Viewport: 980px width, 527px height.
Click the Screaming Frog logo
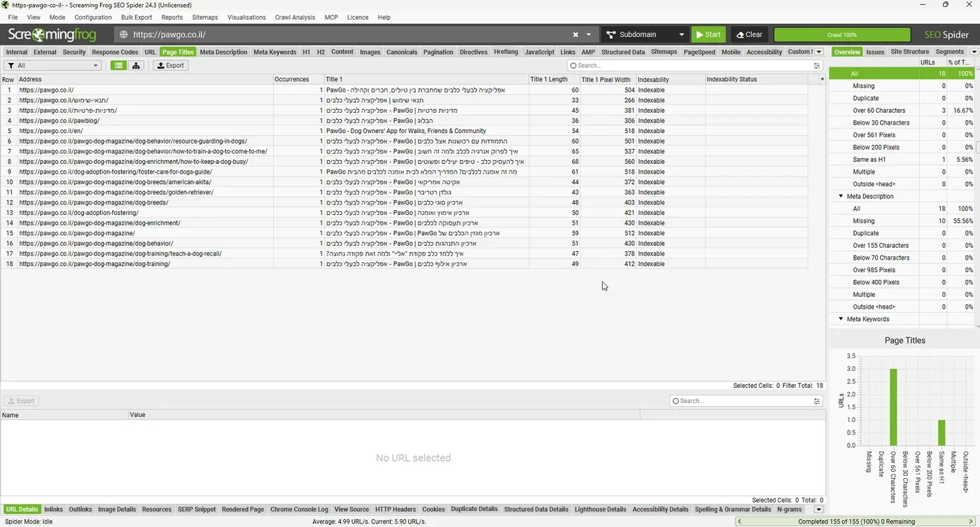coord(52,34)
